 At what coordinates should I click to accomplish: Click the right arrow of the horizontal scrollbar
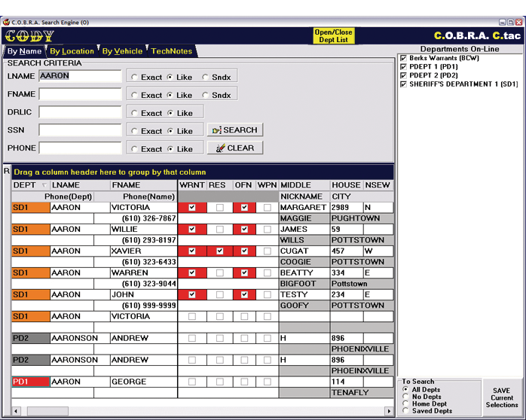point(389,411)
